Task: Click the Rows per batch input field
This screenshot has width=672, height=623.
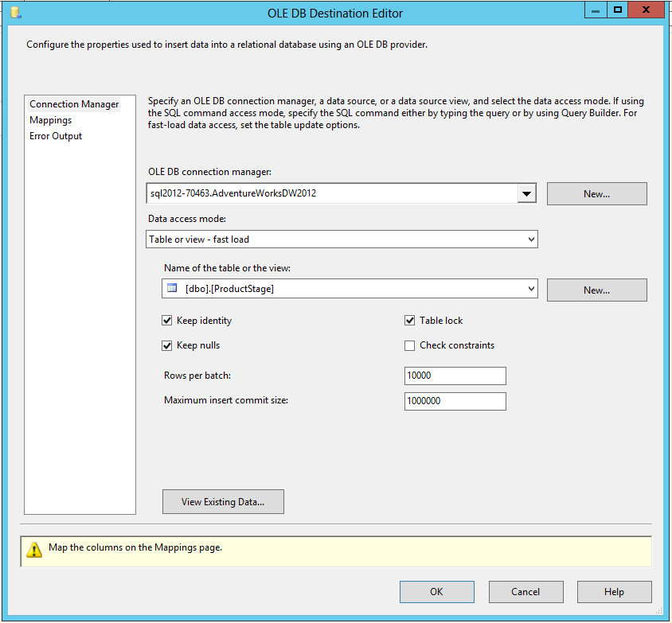Action: click(455, 376)
